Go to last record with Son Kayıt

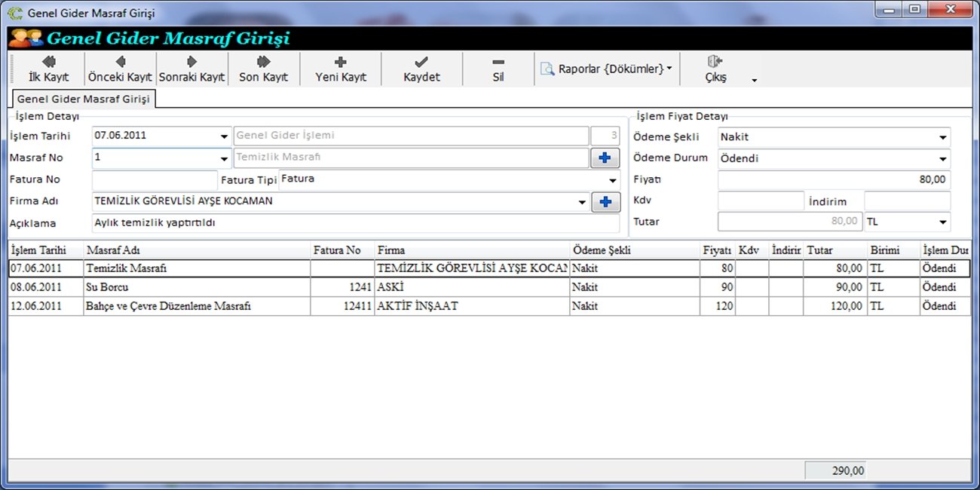[x=263, y=69]
